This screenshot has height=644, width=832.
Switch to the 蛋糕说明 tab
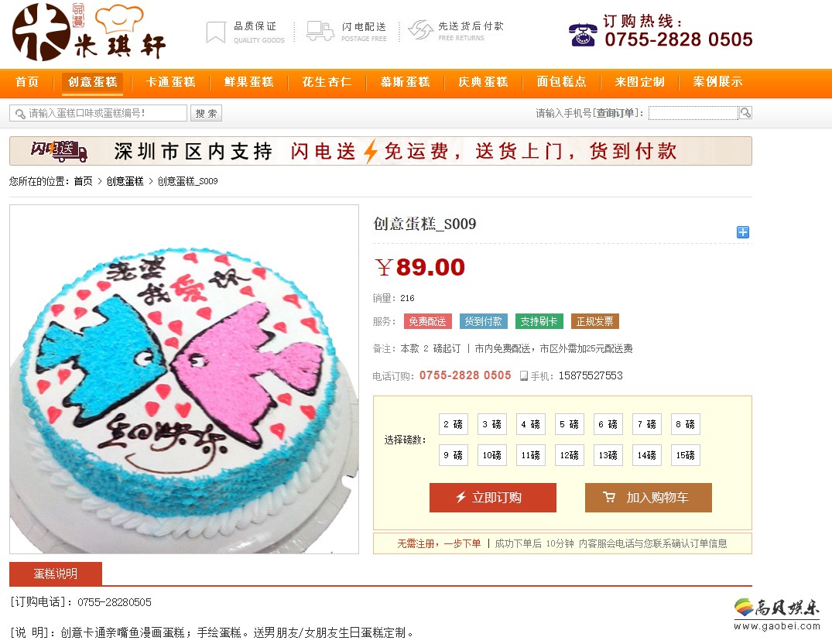click(56, 574)
